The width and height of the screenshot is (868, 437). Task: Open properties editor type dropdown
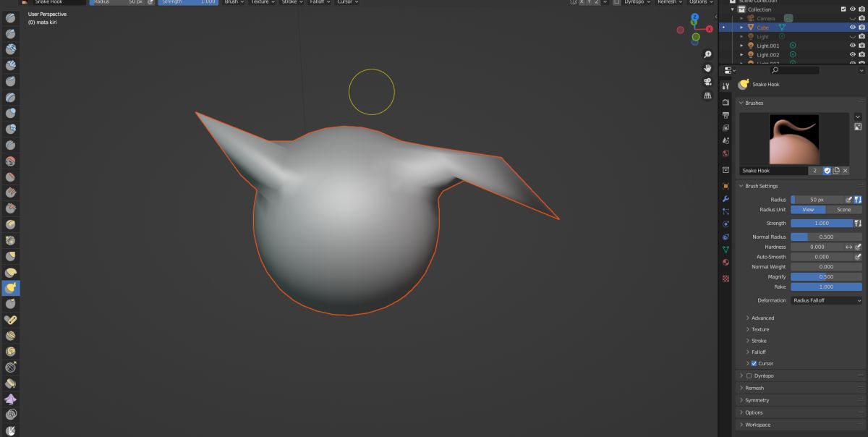click(729, 70)
